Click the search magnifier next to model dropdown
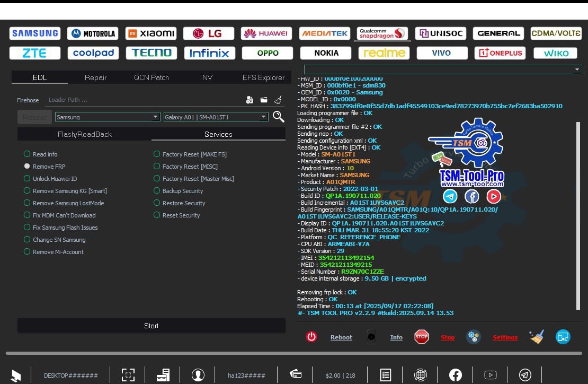This screenshot has height=384, width=588. click(278, 117)
